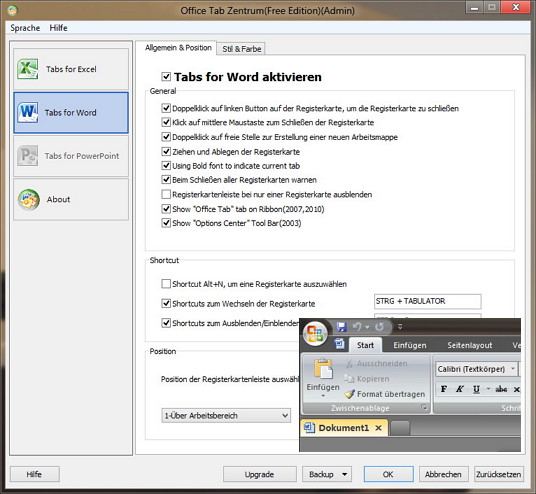The height and width of the screenshot is (494, 536).
Task: Select the Seitenlayout ribbon tab in preview
Action: click(x=470, y=345)
